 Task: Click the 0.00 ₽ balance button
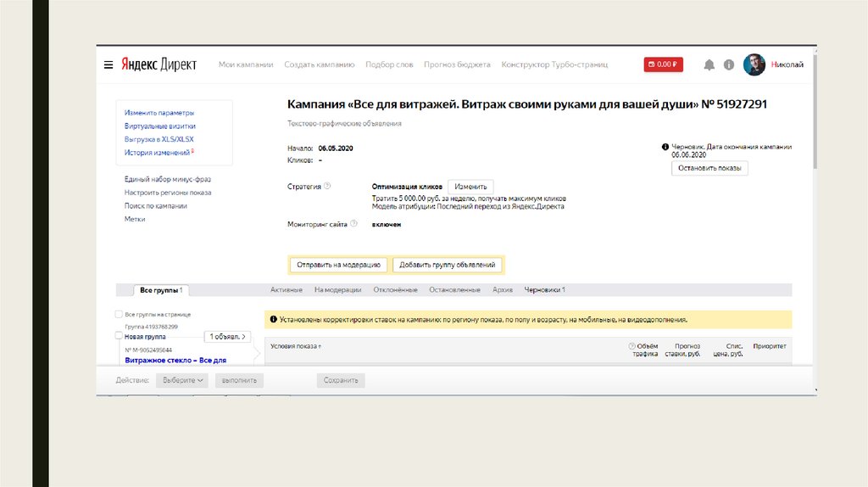(663, 64)
